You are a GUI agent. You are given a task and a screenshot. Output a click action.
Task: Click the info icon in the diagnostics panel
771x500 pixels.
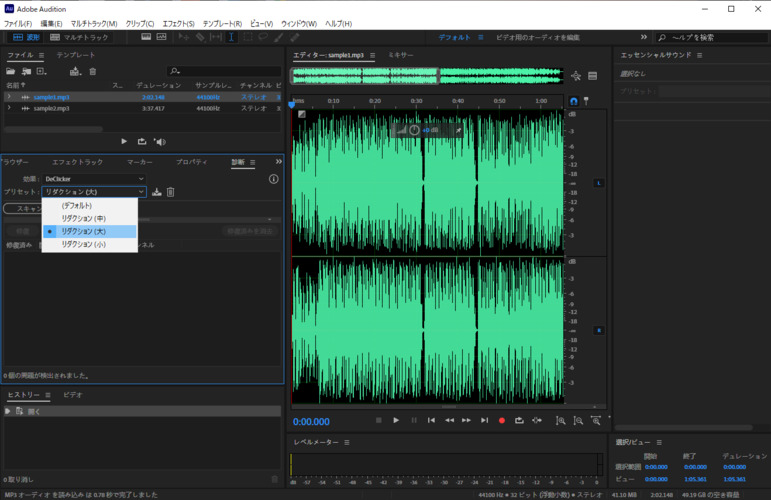[x=273, y=179]
